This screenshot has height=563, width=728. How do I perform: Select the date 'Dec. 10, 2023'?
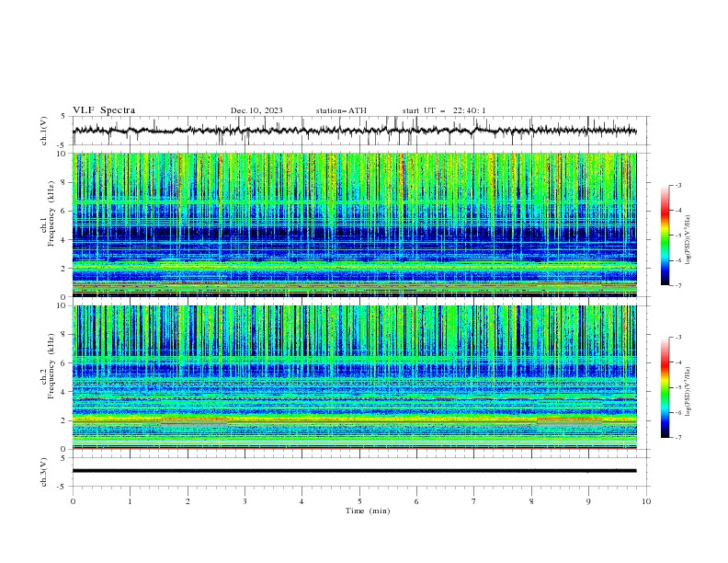pyautogui.click(x=256, y=110)
